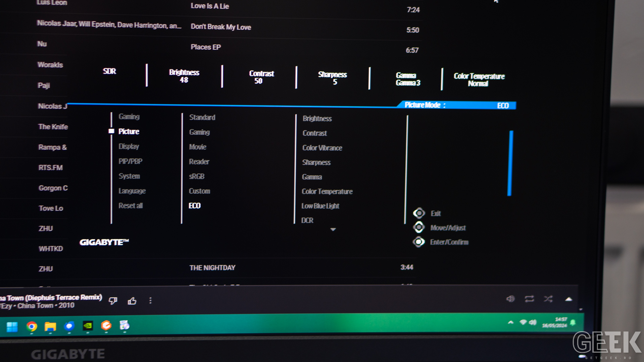
Task: Choose the sRGB picture mode
Action: tap(197, 176)
